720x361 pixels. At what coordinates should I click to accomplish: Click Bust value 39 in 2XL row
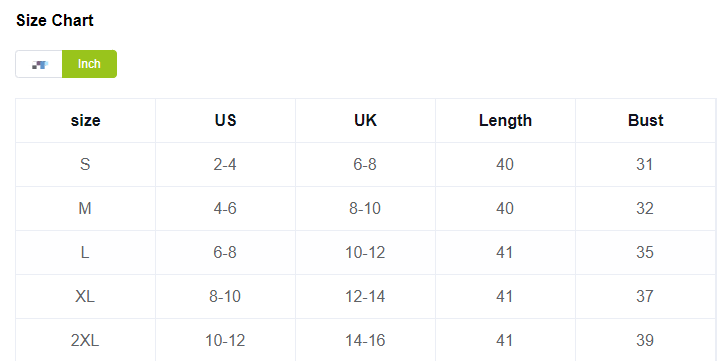pos(646,340)
